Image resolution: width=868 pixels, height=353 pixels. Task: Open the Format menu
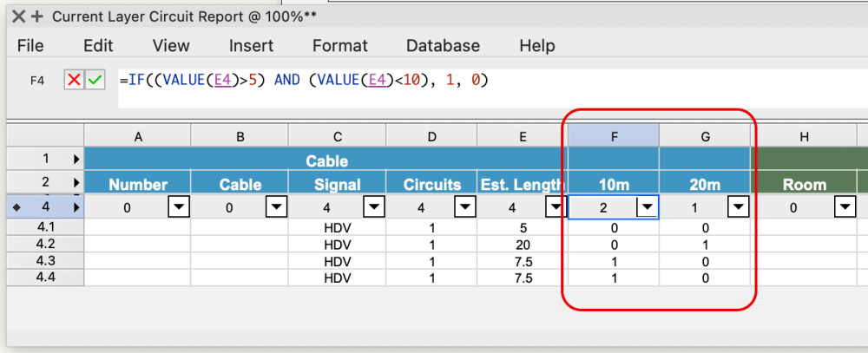tap(340, 46)
